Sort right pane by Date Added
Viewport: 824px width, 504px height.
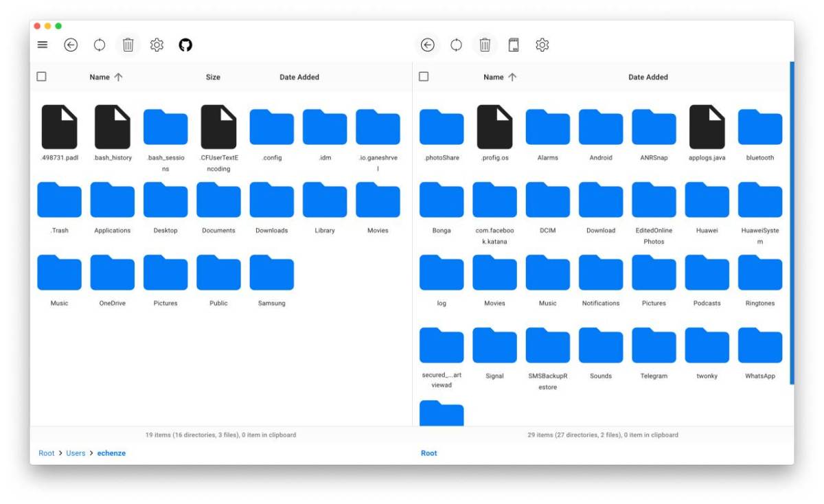coord(648,77)
